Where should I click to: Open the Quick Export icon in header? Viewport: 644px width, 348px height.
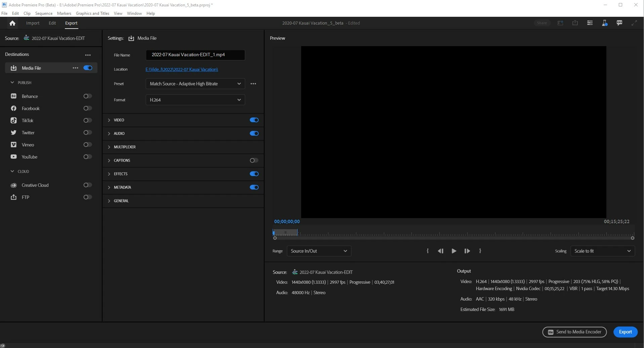[x=575, y=23]
